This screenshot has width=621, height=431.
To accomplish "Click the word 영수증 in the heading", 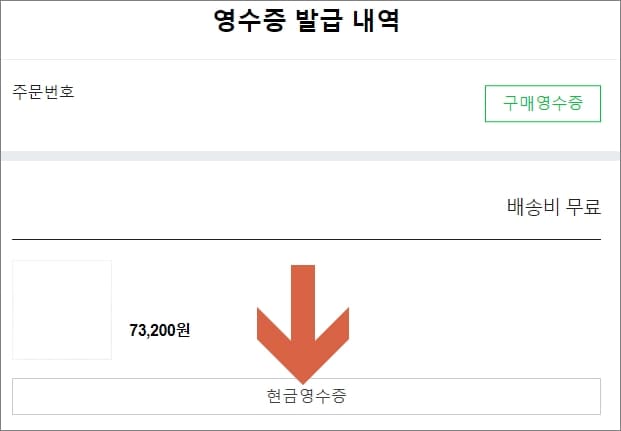I will [x=250, y=20].
